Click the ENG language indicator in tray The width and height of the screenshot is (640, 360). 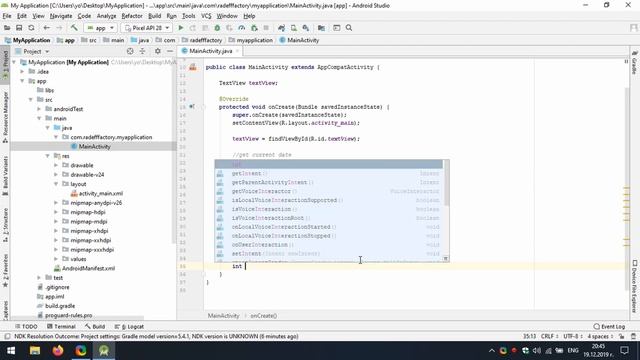(573, 350)
